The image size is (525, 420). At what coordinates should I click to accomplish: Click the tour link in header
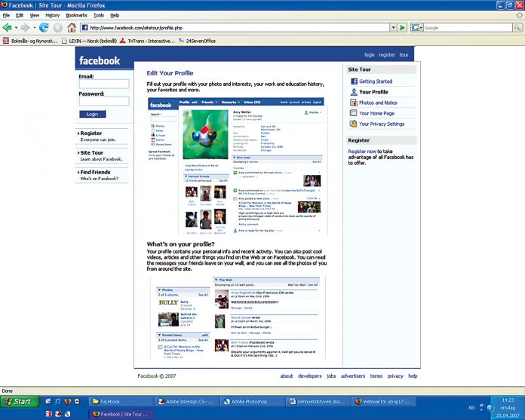click(404, 54)
